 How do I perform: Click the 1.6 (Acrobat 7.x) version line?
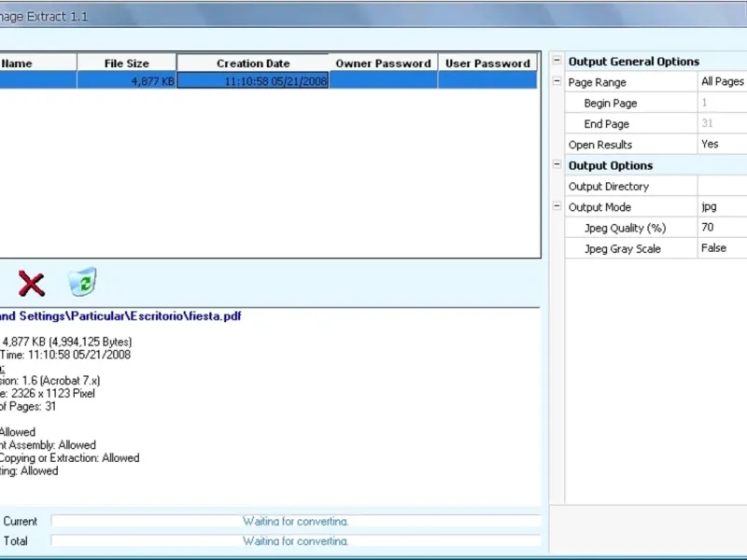(x=50, y=381)
